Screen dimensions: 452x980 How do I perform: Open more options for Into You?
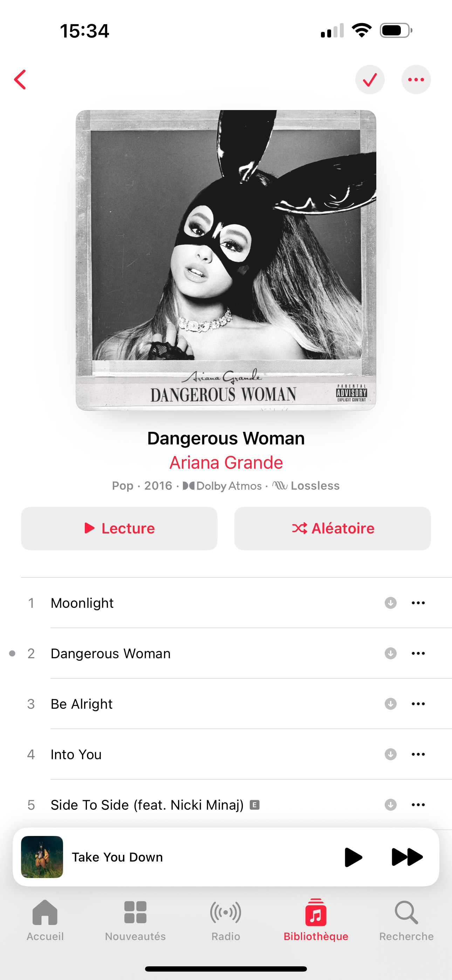coord(418,754)
